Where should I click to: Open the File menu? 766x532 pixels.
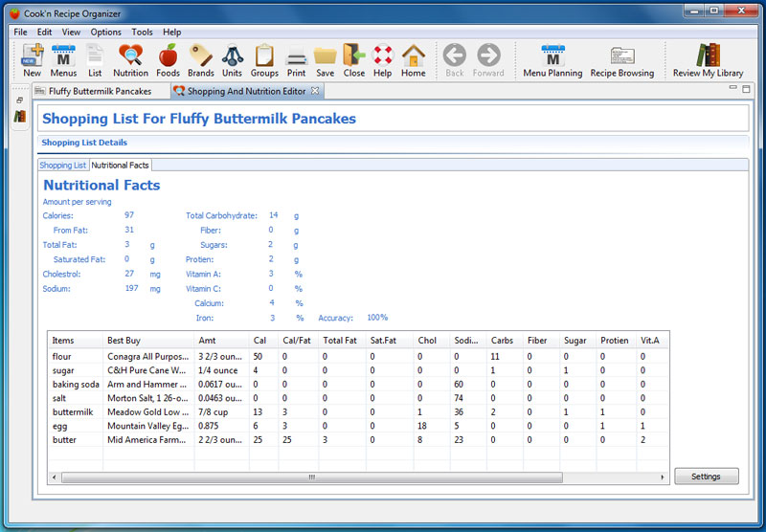(x=20, y=33)
